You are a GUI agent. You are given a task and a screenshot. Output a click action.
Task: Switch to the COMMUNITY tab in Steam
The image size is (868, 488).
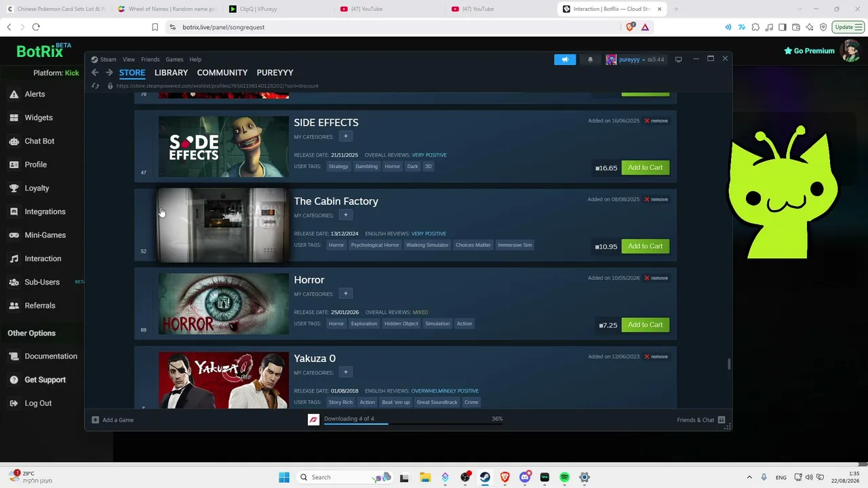click(x=222, y=73)
